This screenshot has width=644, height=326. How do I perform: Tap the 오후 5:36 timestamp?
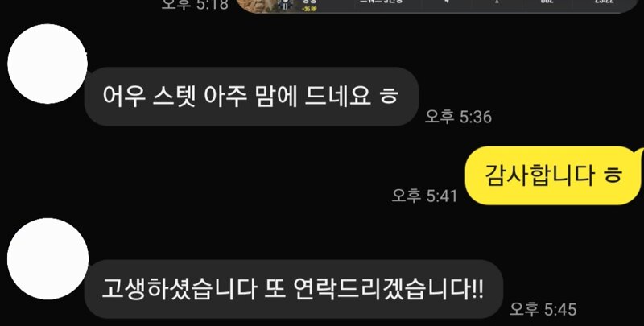coord(458,117)
